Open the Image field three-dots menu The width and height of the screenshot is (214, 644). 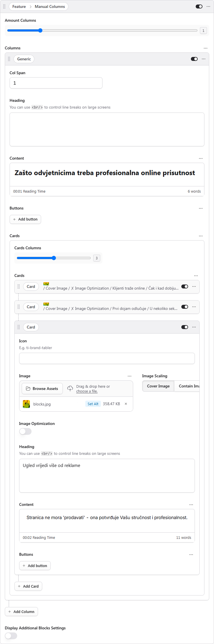pos(130,376)
